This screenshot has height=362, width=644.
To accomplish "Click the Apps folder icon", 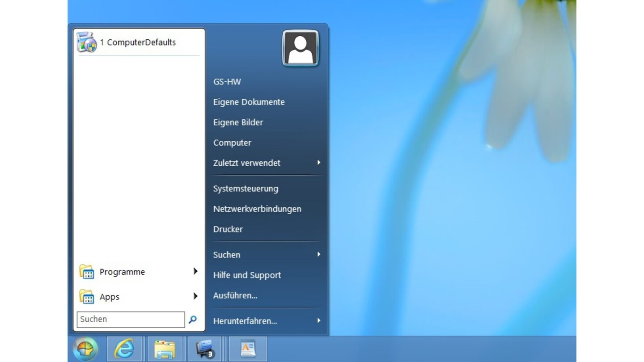I will pyautogui.click(x=86, y=297).
